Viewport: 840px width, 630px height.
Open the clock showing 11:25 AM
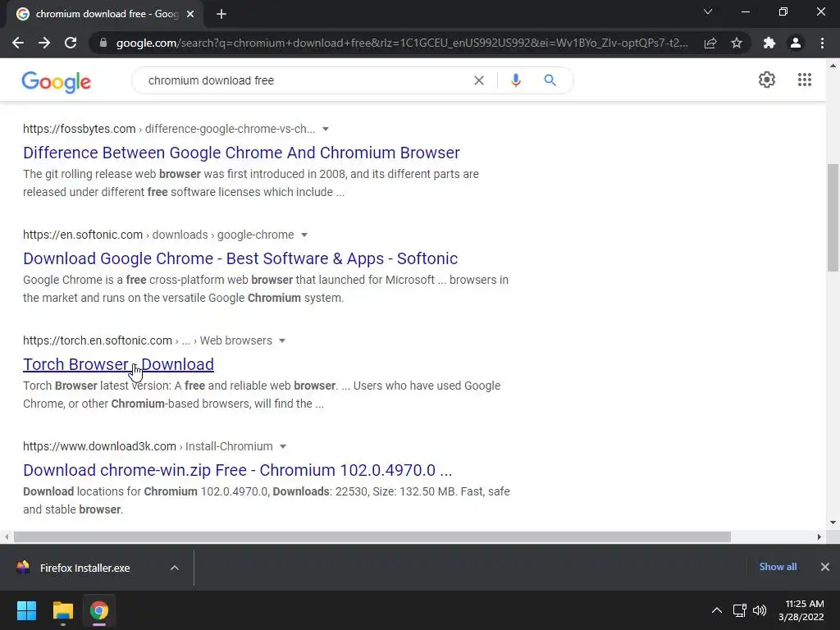point(801,610)
